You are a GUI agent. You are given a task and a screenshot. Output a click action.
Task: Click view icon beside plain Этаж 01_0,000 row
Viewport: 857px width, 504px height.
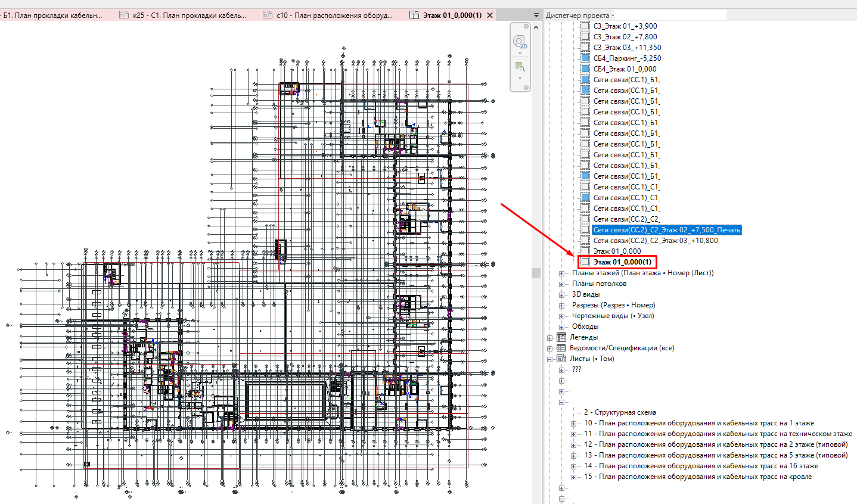coord(585,251)
